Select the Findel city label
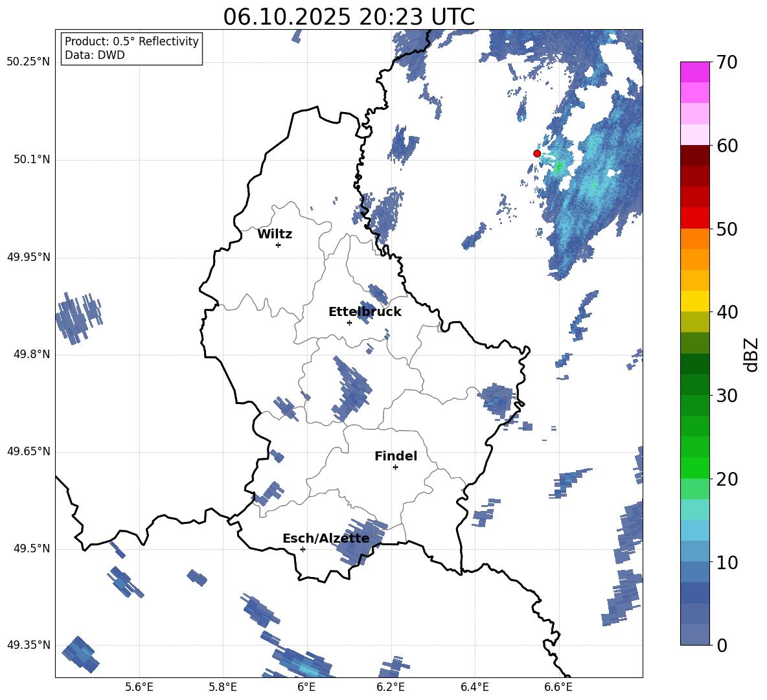Viewport: 767px width, 700px height. [x=396, y=456]
